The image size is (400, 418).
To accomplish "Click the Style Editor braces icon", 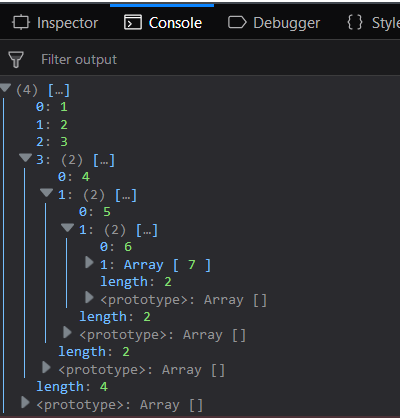I will pyautogui.click(x=355, y=22).
